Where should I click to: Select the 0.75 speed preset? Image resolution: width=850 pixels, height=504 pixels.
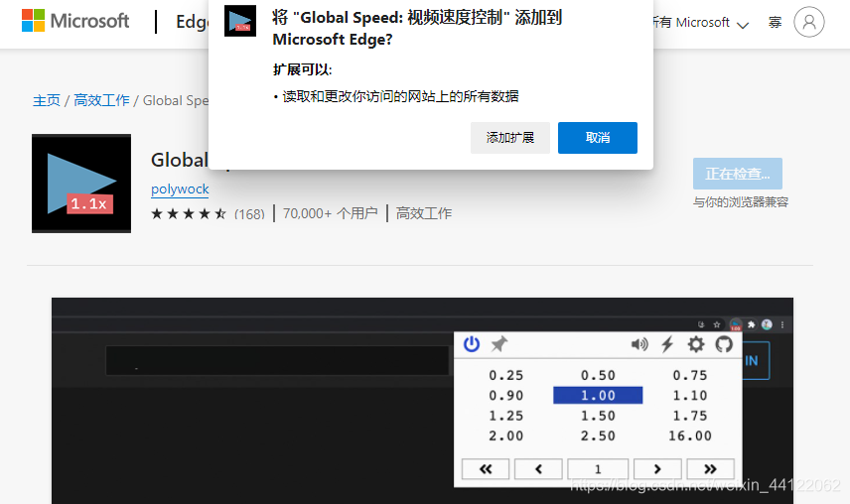click(x=690, y=375)
